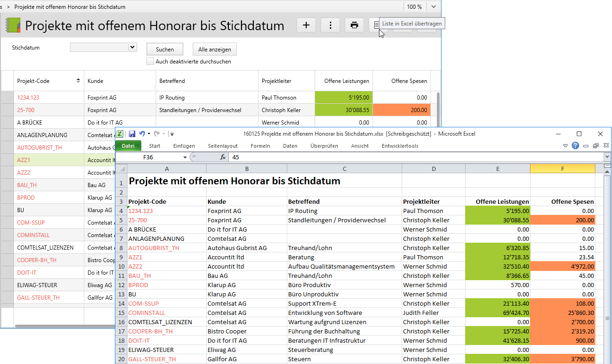
Task: Open the Name Box dropdown showing F36
Action: pos(185,157)
